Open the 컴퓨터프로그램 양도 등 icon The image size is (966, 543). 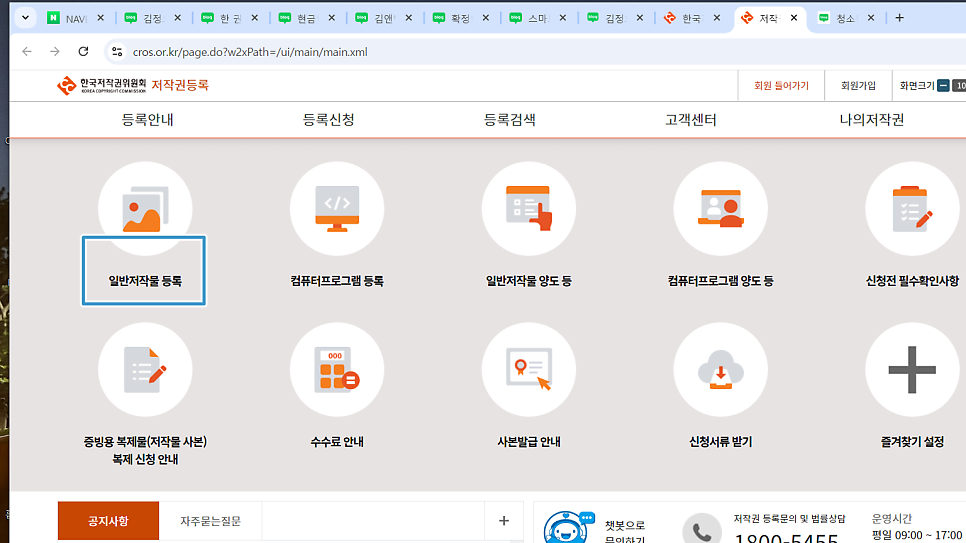[721, 209]
